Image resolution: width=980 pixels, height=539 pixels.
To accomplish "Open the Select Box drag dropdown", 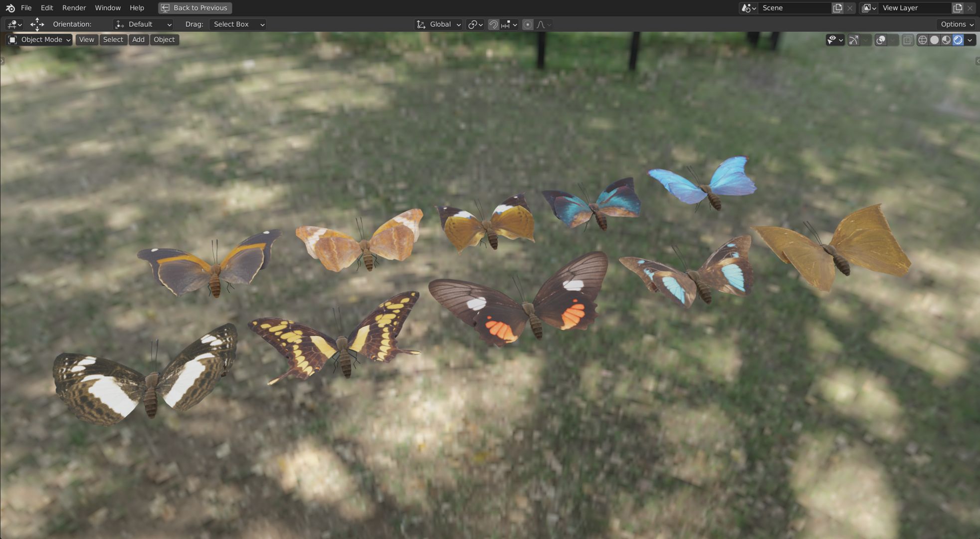I will (x=237, y=24).
